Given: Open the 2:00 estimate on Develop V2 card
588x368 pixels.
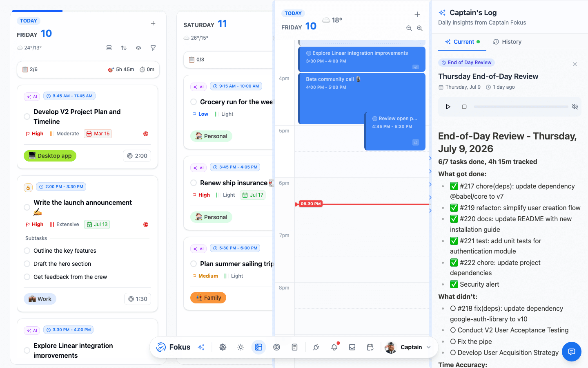Looking at the screenshot, I should pyautogui.click(x=137, y=156).
